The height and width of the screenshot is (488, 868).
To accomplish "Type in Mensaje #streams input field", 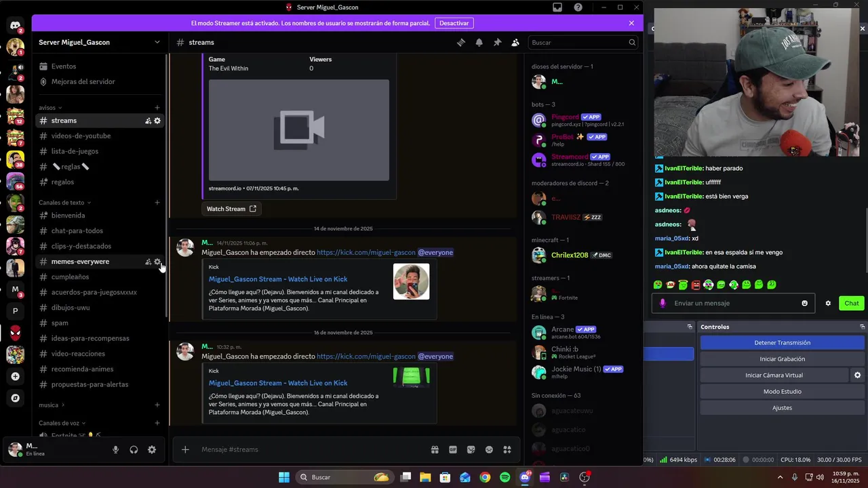I will click(312, 449).
